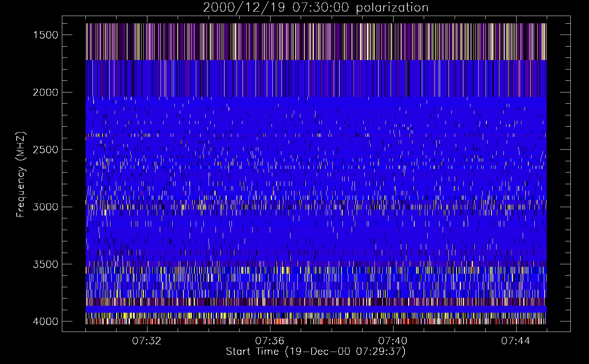This screenshot has width=589, height=364.
Task: Click the 'Frequency (MHZ)' axis title
Action: tap(21, 175)
